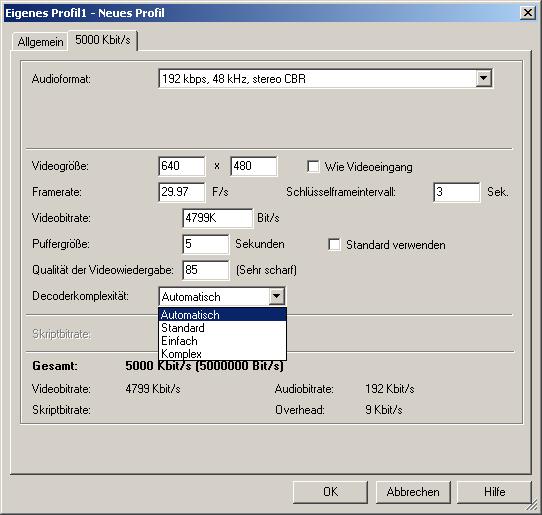
Task: Open the Audioformat dropdown arrow
Action: 483,78
